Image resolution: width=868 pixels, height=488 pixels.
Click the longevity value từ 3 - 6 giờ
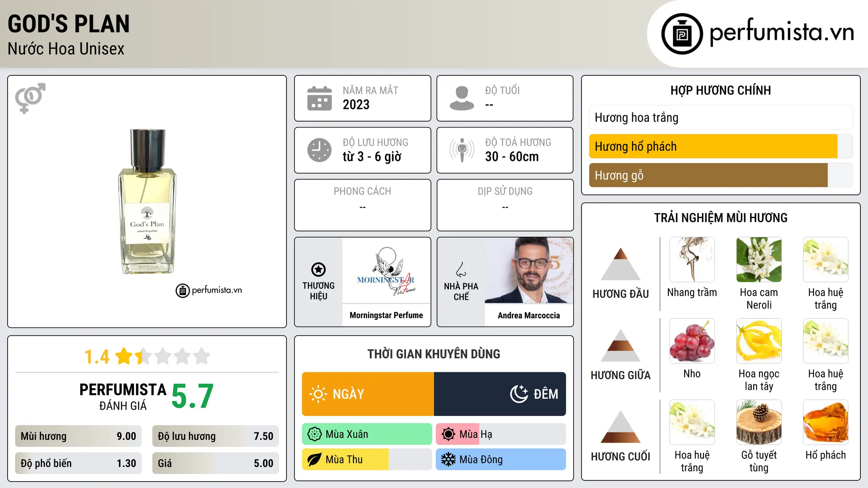pyautogui.click(x=372, y=157)
